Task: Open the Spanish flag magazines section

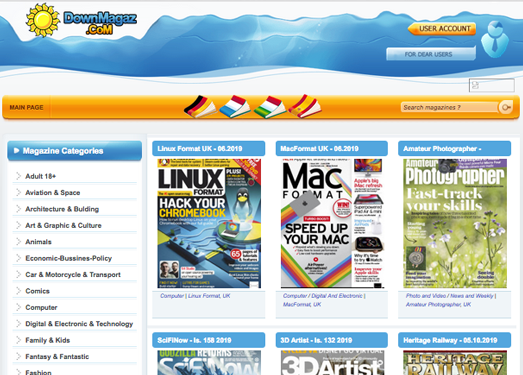Action: tap(305, 106)
